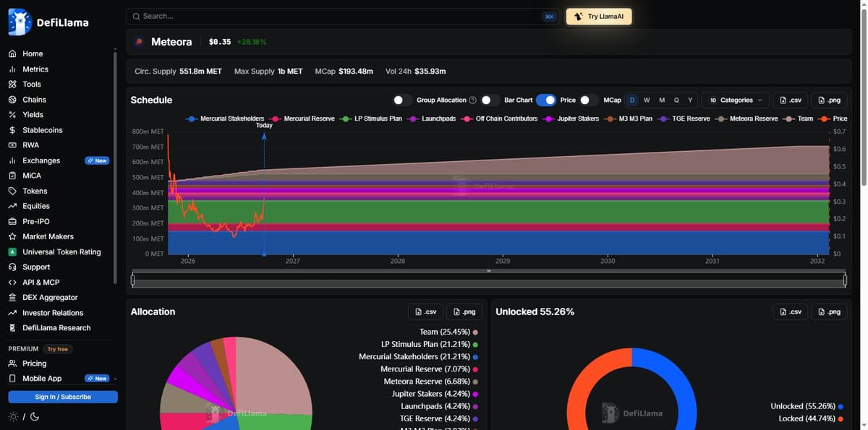Viewport: 868px width, 430px height.
Task: Select daily D interval tab
Action: 632,100
